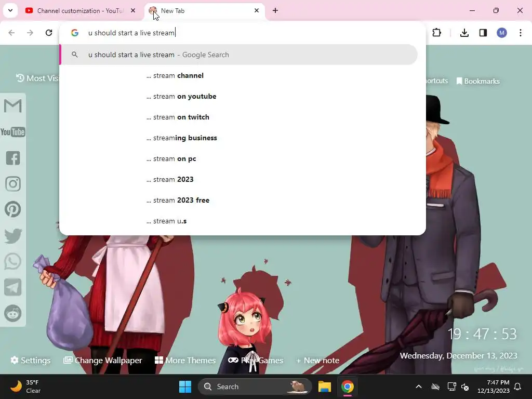Image resolution: width=532 pixels, height=399 pixels.
Task: Open the Windows Start button
Action: point(185,387)
